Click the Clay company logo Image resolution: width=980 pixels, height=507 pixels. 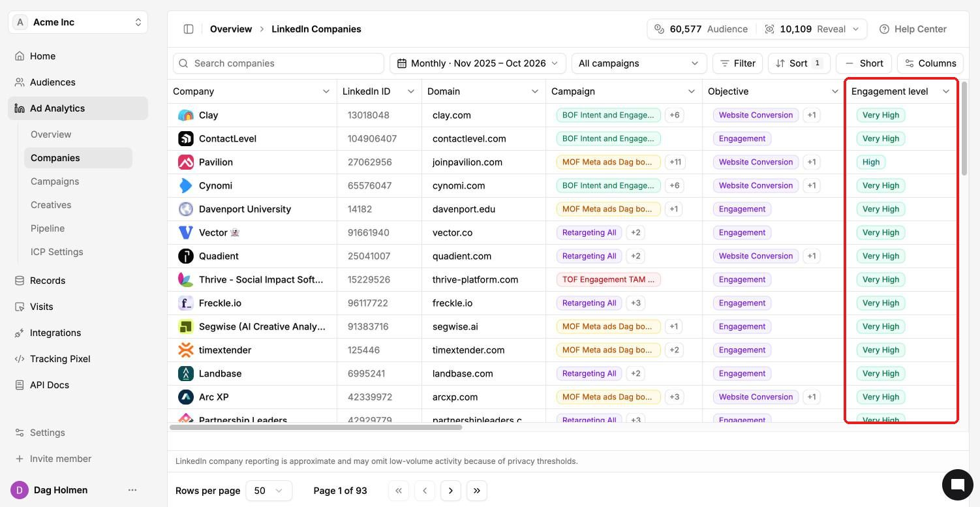pos(186,115)
